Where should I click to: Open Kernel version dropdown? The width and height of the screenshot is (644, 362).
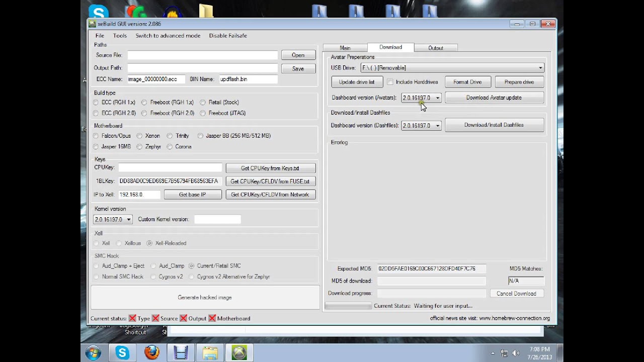click(128, 219)
